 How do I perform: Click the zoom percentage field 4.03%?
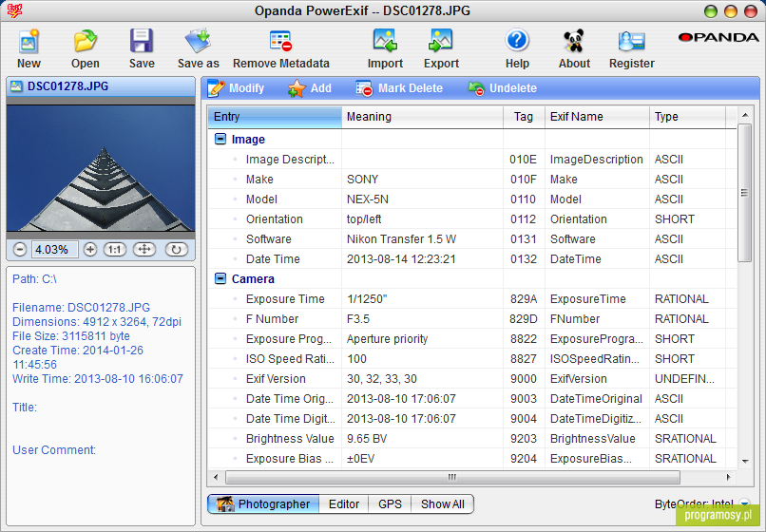[55, 250]
